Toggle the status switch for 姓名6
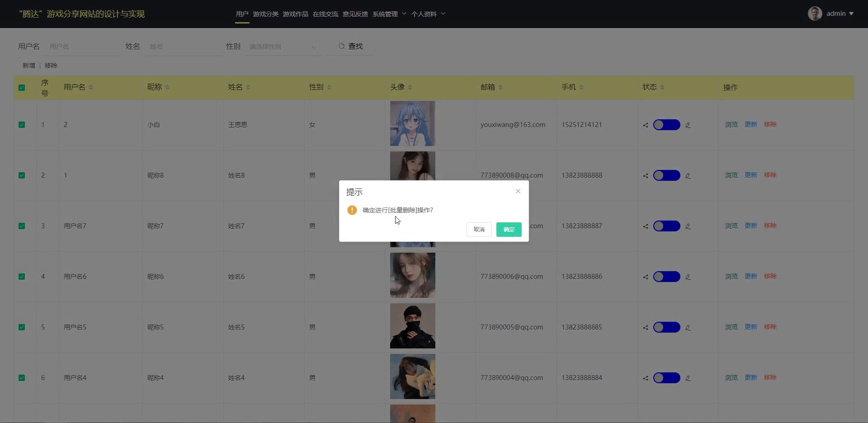 [x=667, y=277]
